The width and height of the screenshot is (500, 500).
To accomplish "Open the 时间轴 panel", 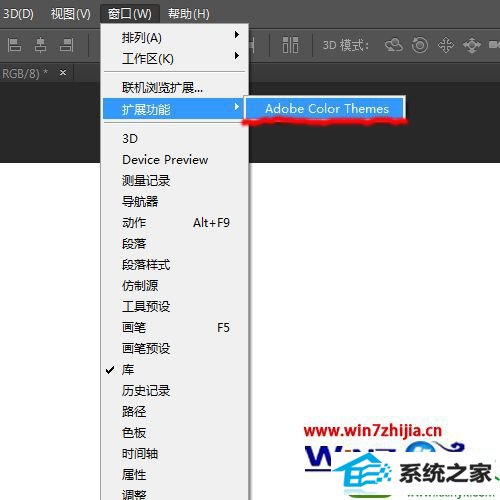I will point(174,454).
